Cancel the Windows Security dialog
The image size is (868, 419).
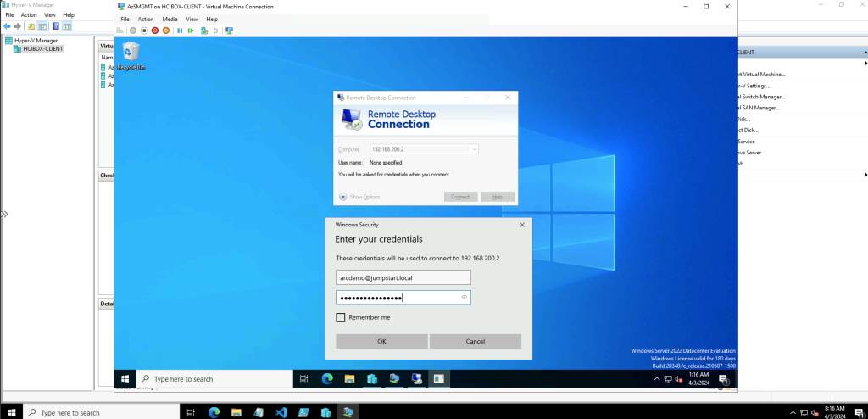point(476,342)
